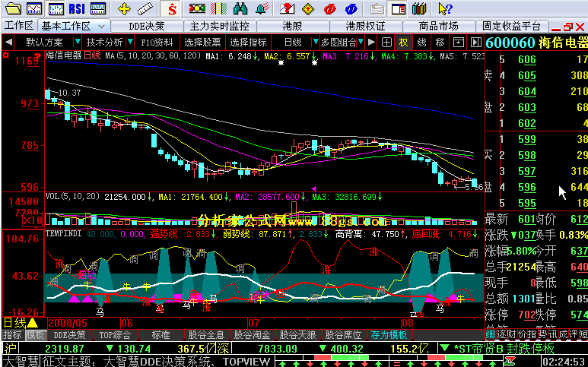The height and width of the screenshot is (367, 588).
Task: Click the red circular logo icon
Action: tap(329, 8)
